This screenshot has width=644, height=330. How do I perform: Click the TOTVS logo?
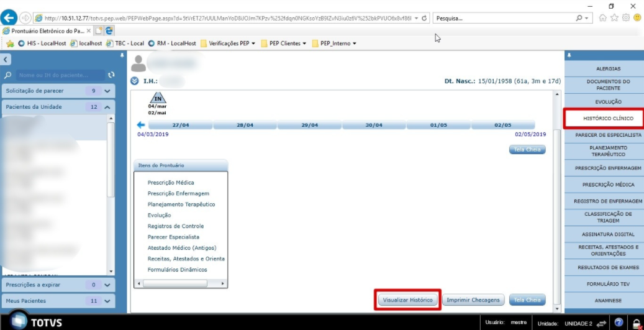point(36,322)
